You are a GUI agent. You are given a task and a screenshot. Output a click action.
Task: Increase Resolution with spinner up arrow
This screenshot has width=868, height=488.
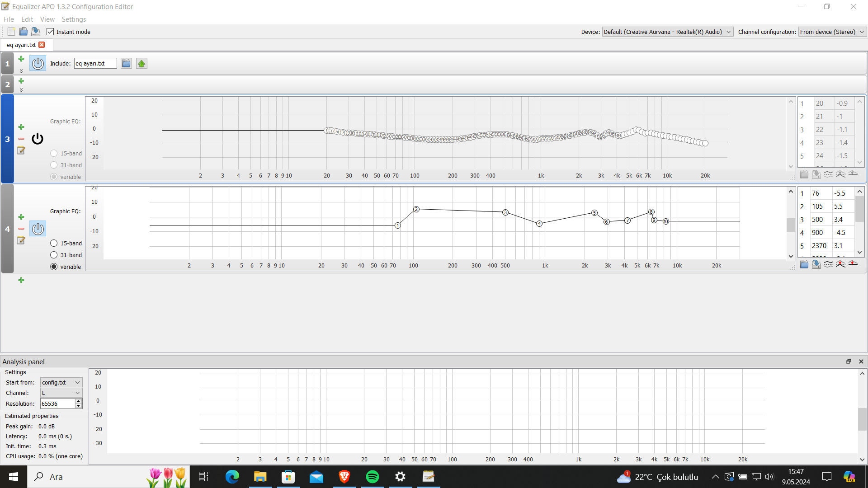79,401
